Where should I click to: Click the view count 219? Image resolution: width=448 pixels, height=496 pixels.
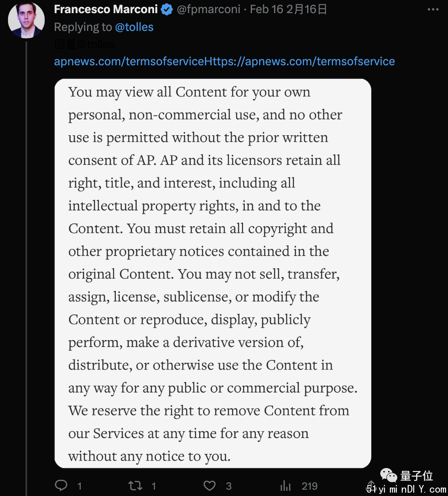point(309,486)
